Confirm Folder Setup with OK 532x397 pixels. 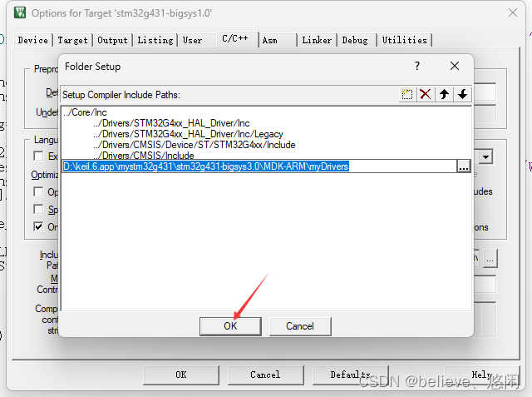pos(230,326)
